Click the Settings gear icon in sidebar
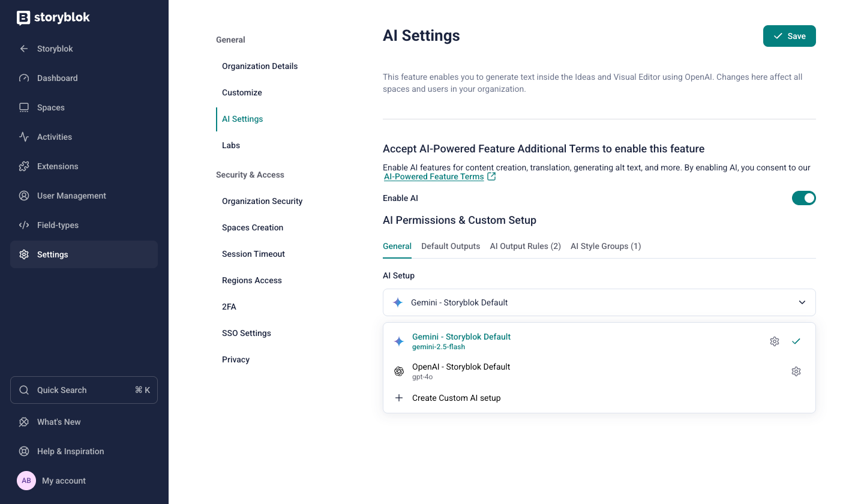 (24, 254)
